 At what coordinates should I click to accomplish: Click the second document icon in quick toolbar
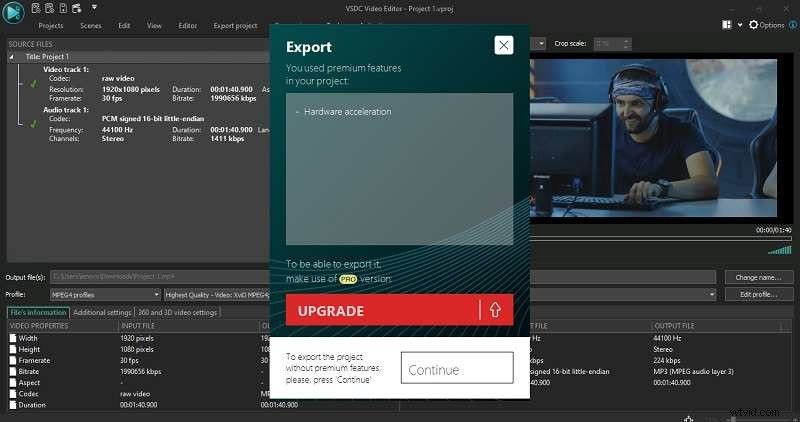pyautogui.click(x=49, y=8)
